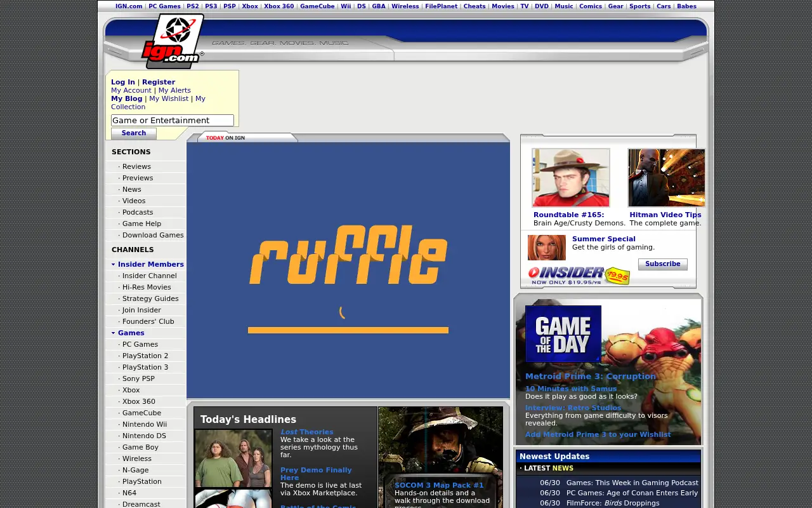Click Join Insider in sidebar
This screenshot has width=812, height=508.
tap(141, 310)
